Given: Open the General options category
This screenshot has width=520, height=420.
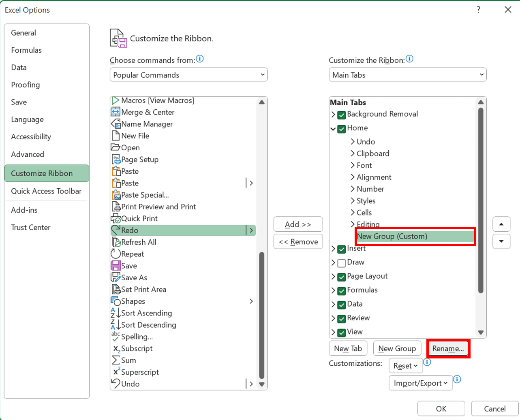Looking at the screenshot, I should pyautogui.click(x=47, y=33).
